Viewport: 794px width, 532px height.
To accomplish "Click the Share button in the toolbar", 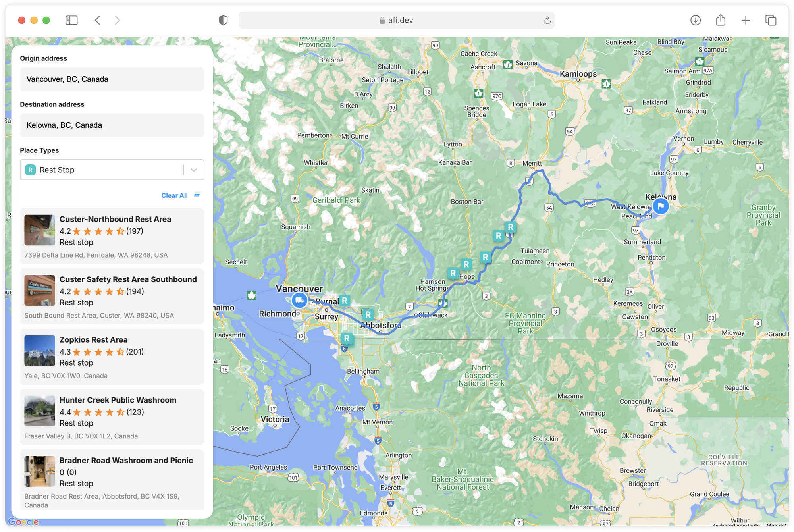I will click(x=721, y=20).
